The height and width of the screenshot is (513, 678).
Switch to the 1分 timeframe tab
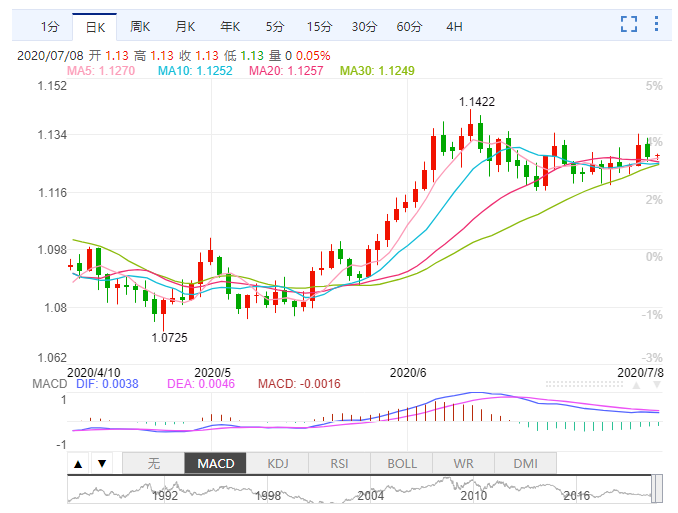point(49,26)
